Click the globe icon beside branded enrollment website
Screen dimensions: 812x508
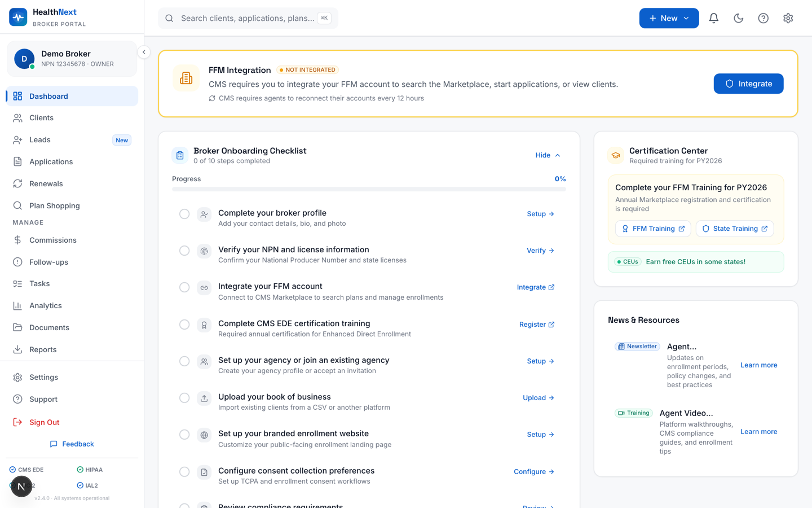204,435
